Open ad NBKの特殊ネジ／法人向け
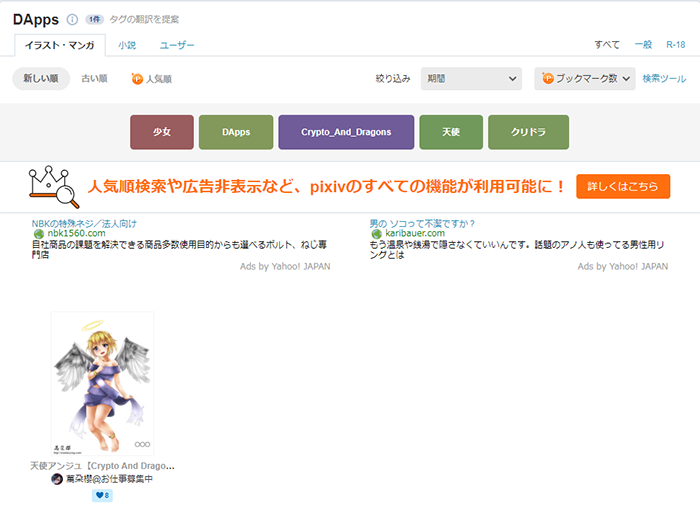The image size is (700, 508). click(84, 224)
